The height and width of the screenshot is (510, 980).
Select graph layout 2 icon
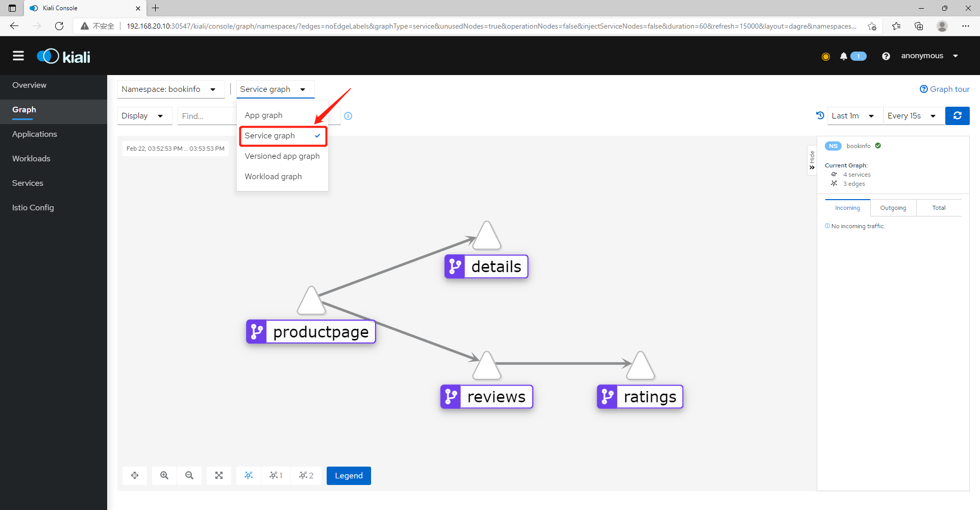(306, 475)
